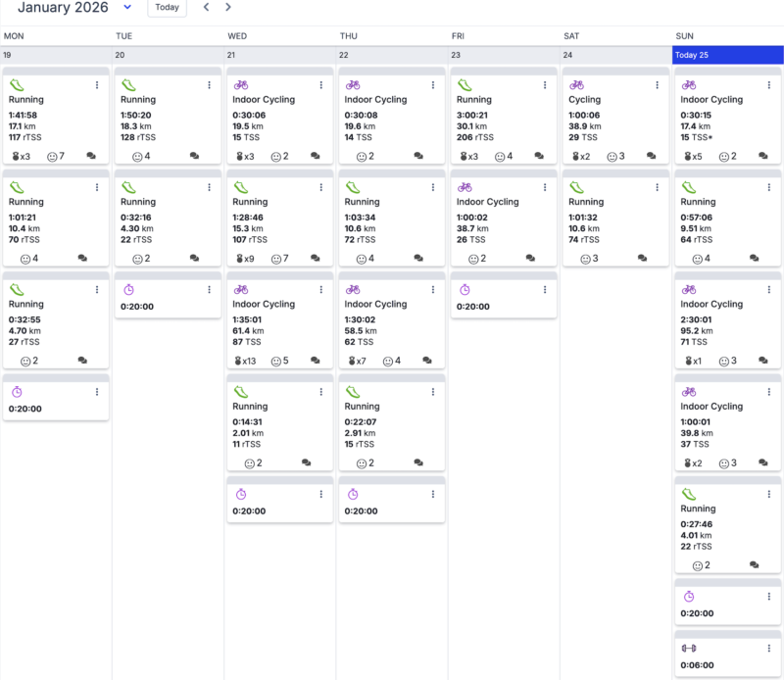Screen dimensions: 784x680
Task: Open the options menu on Friday's 0:20:00 timer entry
Action: pyautogui.click(x=545, y=289)
